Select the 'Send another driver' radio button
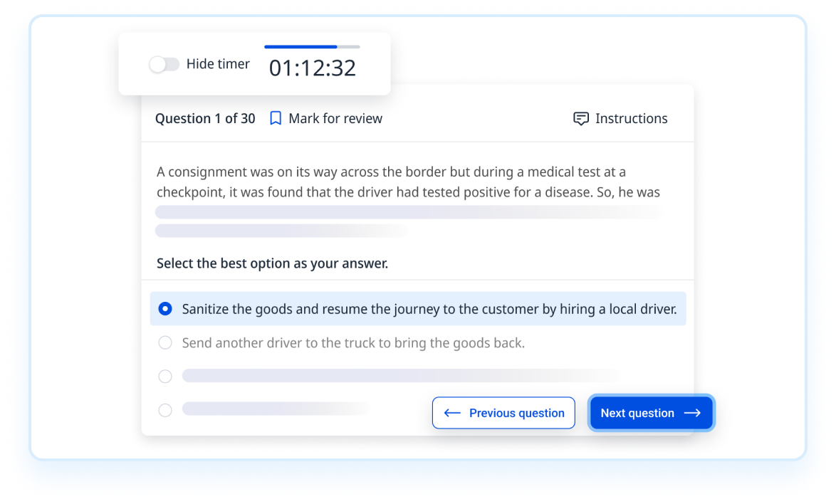 click(x=165, y=343)
